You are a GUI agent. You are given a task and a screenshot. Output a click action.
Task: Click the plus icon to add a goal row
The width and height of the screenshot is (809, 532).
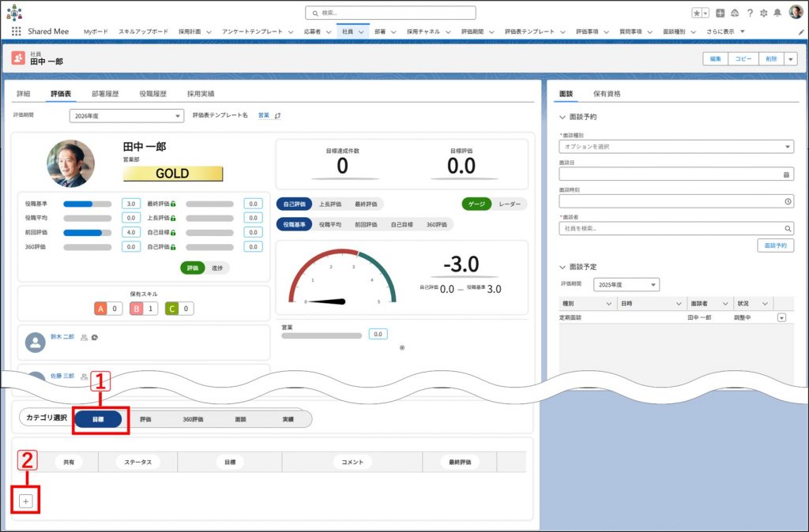(25, 501)
